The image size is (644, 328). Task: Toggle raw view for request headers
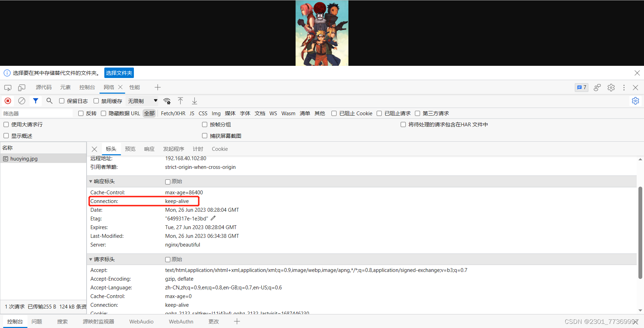click(168, 259)
